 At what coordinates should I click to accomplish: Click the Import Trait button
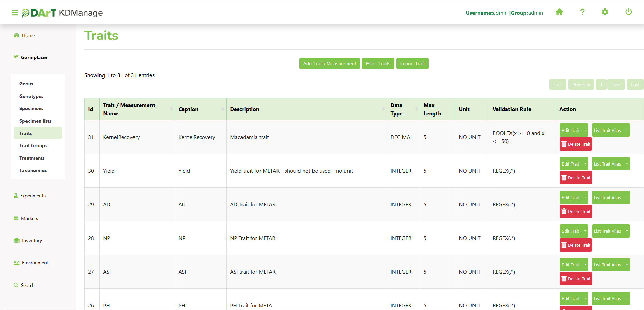click(x=412, y=64)
